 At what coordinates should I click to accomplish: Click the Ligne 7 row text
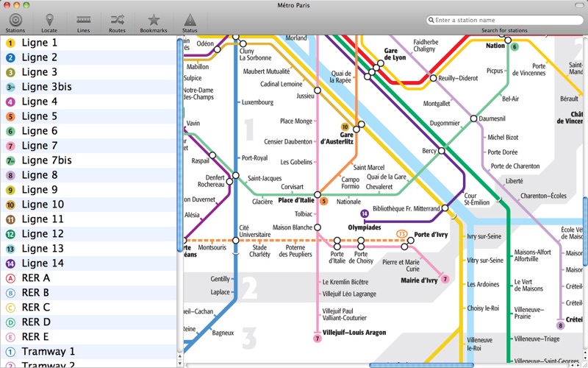[x=40, y=146]
